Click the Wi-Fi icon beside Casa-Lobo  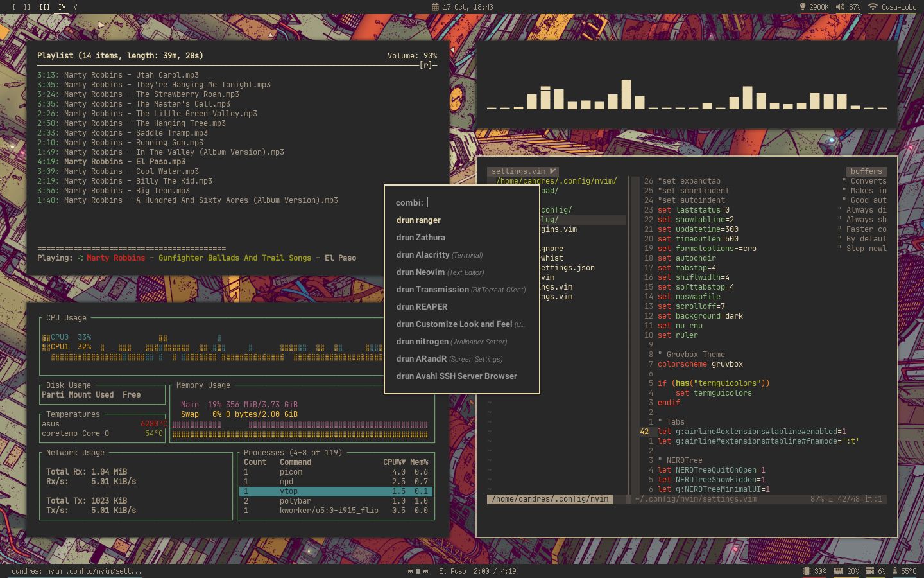[873, 7]
